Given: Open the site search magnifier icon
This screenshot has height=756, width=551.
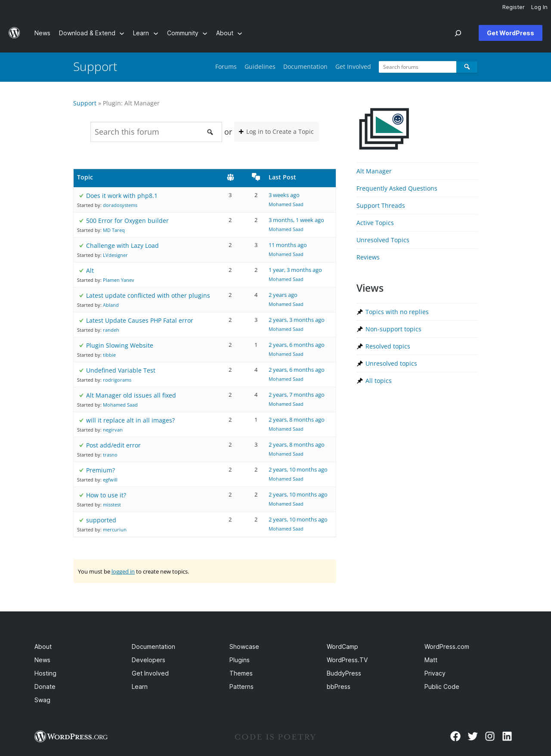Looking at the screenshot, I should 458,33.
